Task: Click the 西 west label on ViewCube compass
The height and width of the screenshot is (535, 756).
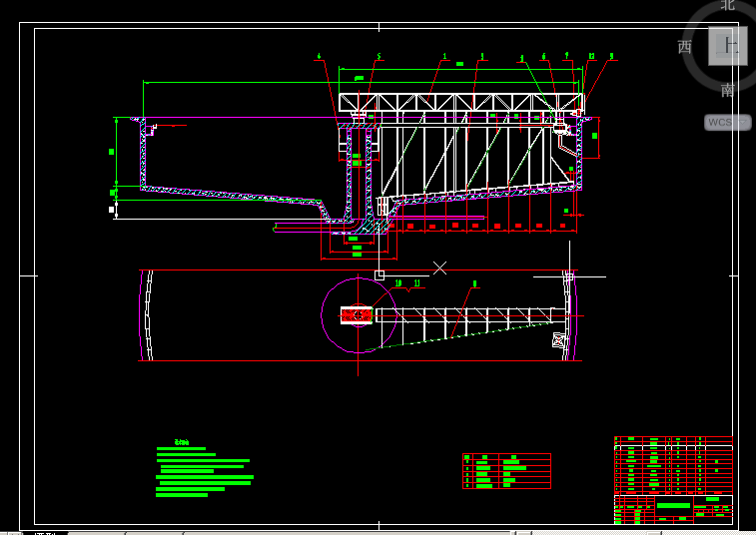Action: coord(685,47)
